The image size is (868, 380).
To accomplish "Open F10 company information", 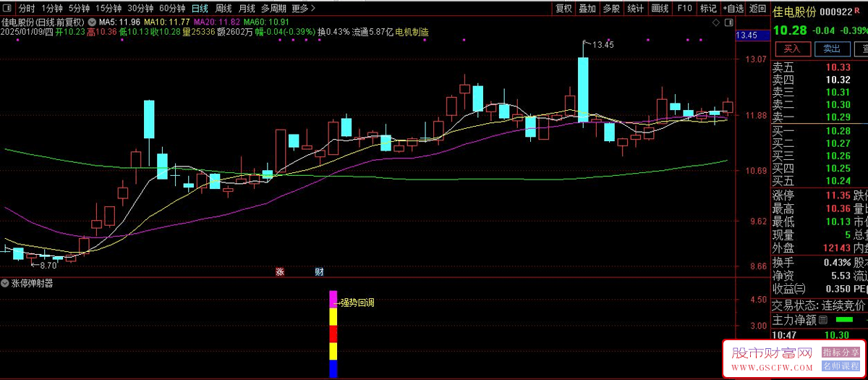I will click(x=684, y=9).
